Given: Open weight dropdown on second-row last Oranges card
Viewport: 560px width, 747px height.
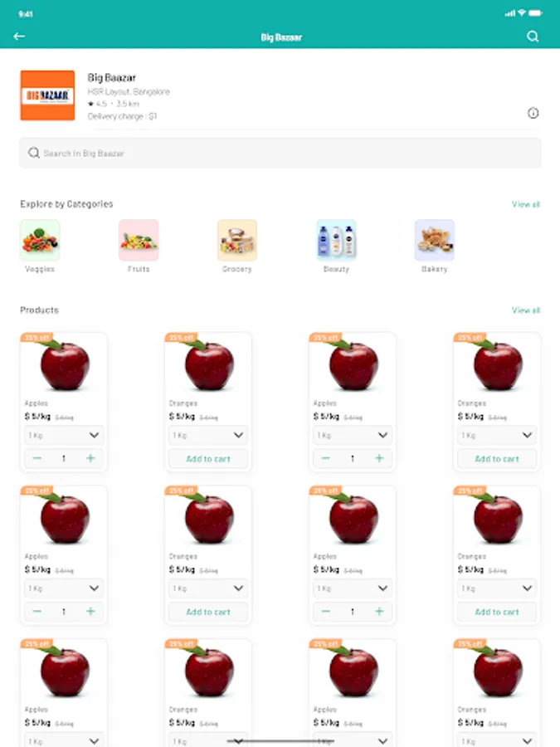Looking at the screenshot, I should pos(497,588).
